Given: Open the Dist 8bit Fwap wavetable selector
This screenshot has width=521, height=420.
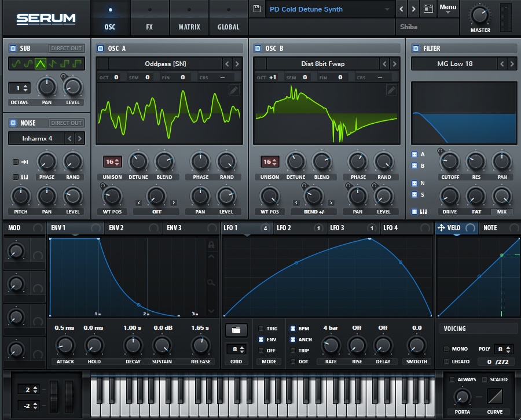Looking at the screenshot, I should [x=322, y=64].
